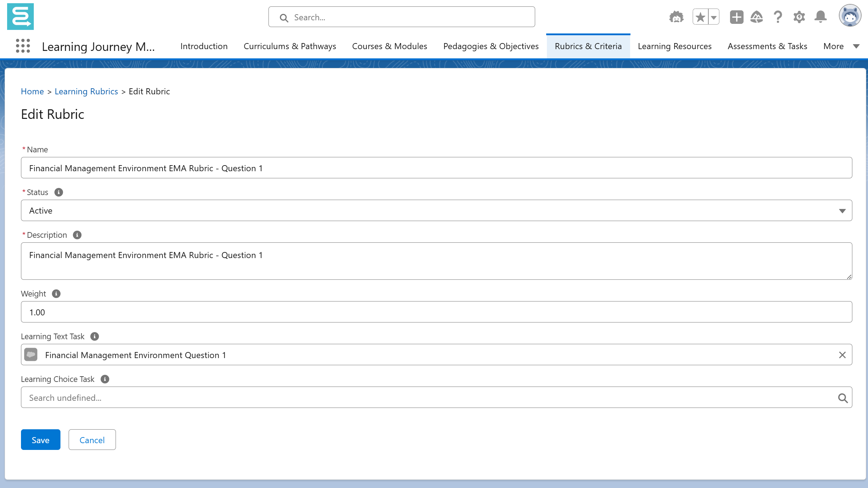Open the Setup gear icon
The image size is (868, 488).
[799, 17]
